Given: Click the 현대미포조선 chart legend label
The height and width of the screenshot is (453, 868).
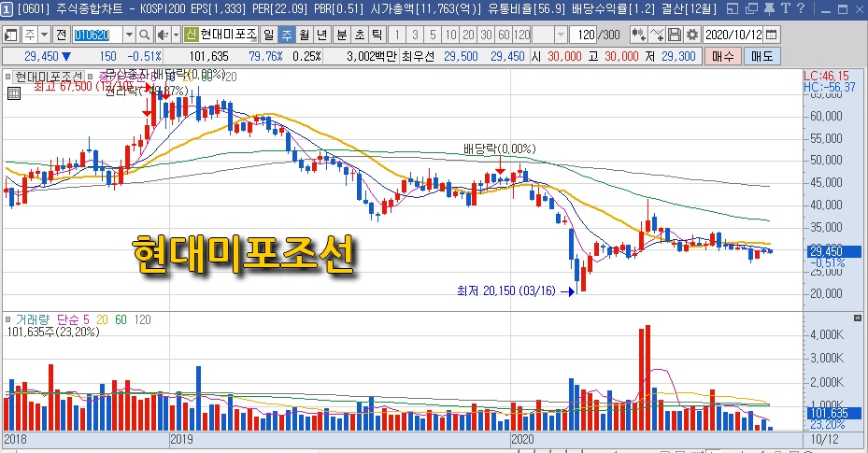Looking at the screenshot, I should pyautogui.click(x=49, y=76).
